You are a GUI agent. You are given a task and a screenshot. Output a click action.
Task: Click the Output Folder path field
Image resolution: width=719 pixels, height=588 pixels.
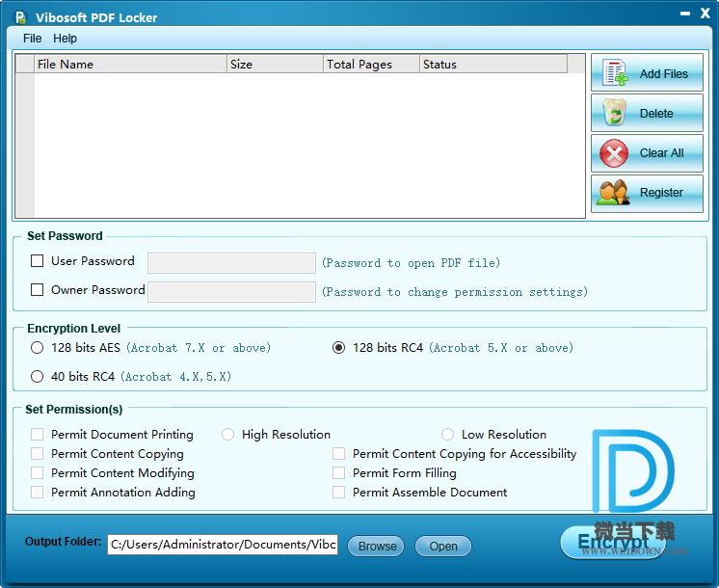pyautogui.click(x=223, y=545)
